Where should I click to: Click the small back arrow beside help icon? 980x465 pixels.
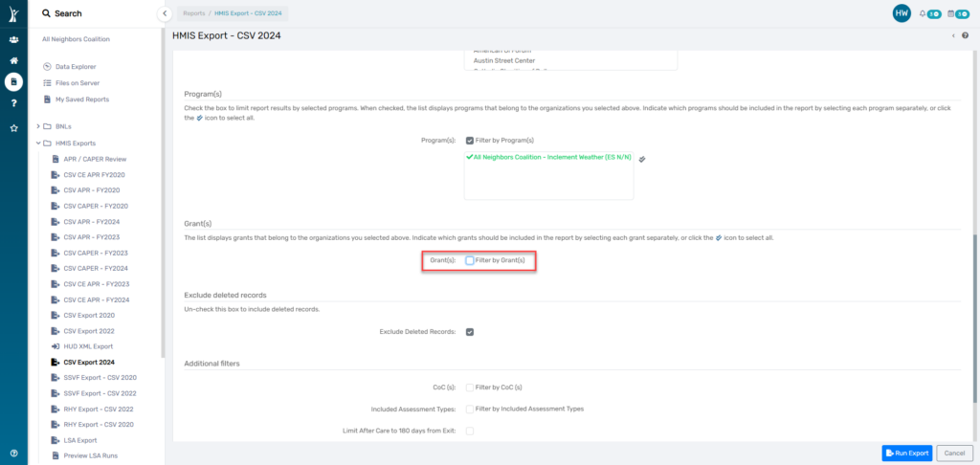coord(953,36)
